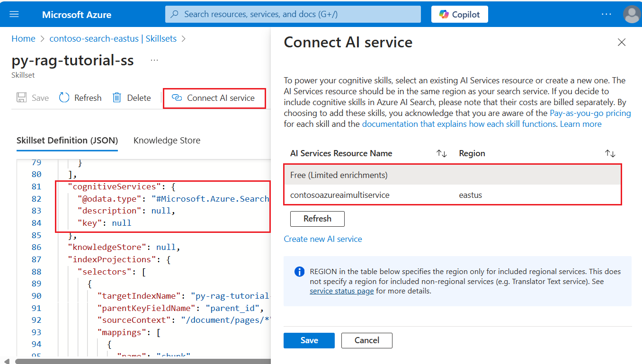The image size is (642, 364).
Task: Click Connect AI service link icon
Action: click(177, 98)
